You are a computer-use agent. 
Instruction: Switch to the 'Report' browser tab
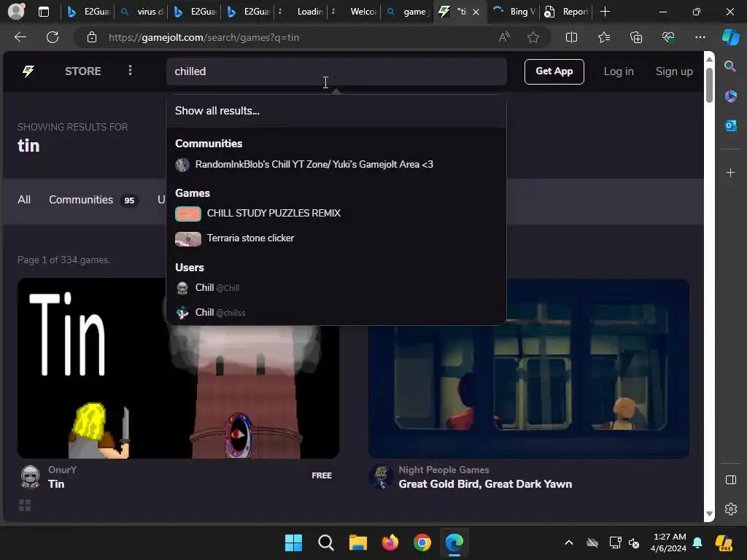coord(566,12)
